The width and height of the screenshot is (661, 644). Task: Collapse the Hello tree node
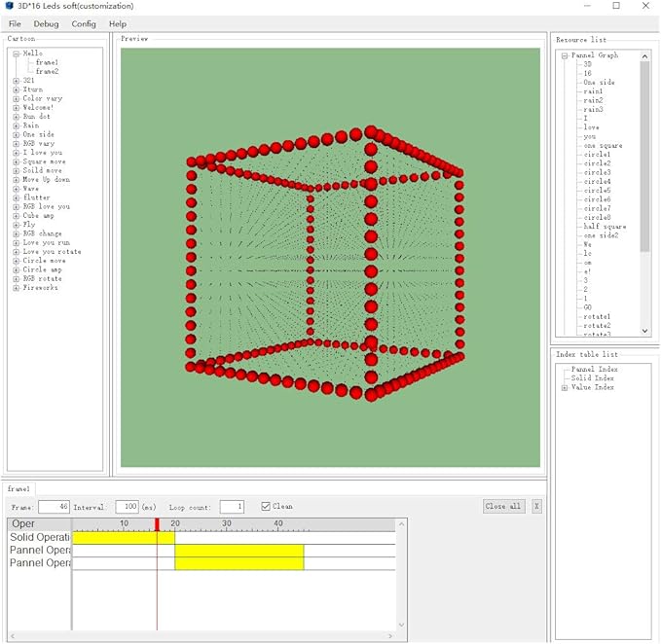coord(16,54)
